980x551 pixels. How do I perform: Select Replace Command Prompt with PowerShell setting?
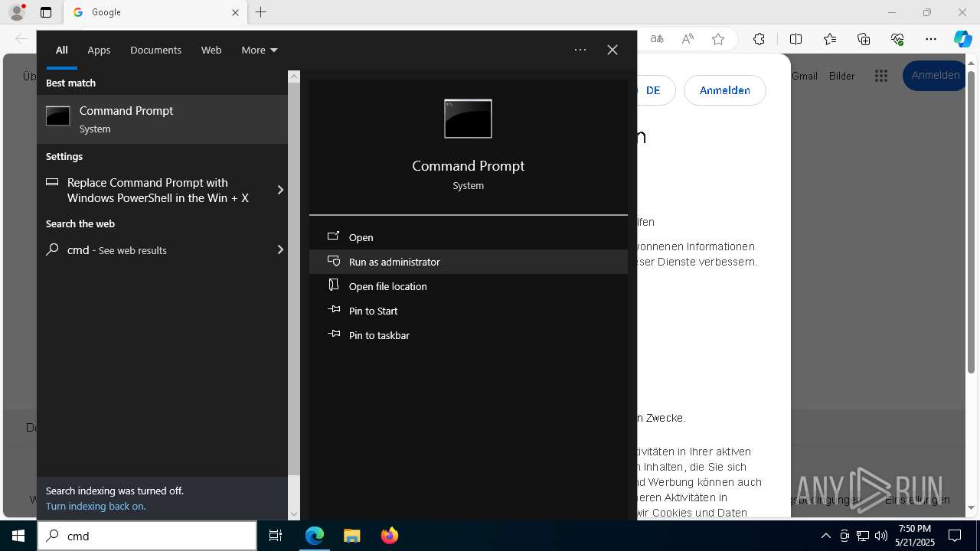coord(158,190)
